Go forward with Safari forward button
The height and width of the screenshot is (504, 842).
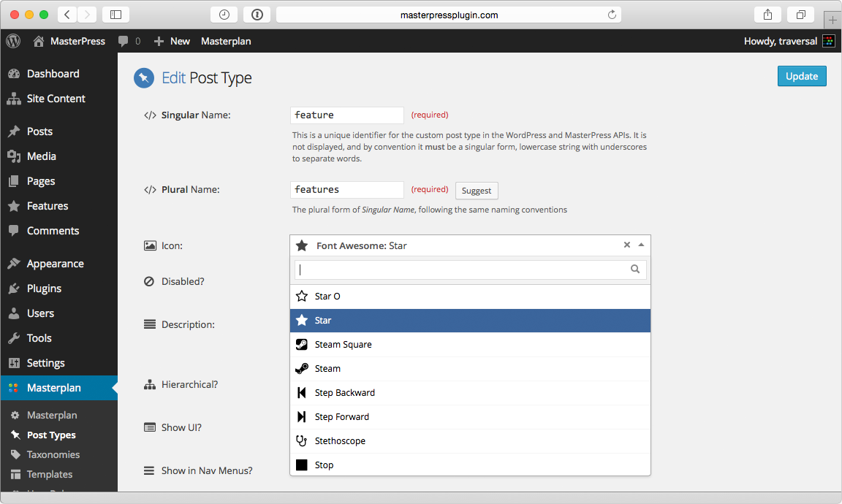click(x=87, y=15)
